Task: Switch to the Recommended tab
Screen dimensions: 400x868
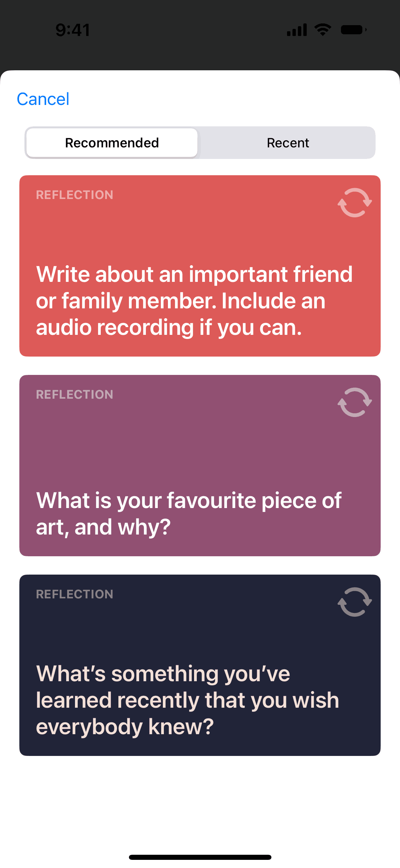Action: [x=112, y=143]
